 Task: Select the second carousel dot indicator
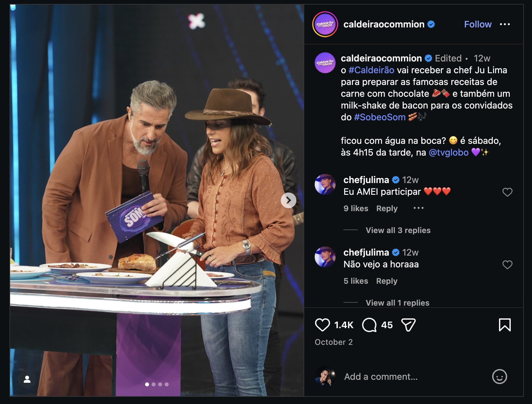pyautogui.click(x=154, y=384)
